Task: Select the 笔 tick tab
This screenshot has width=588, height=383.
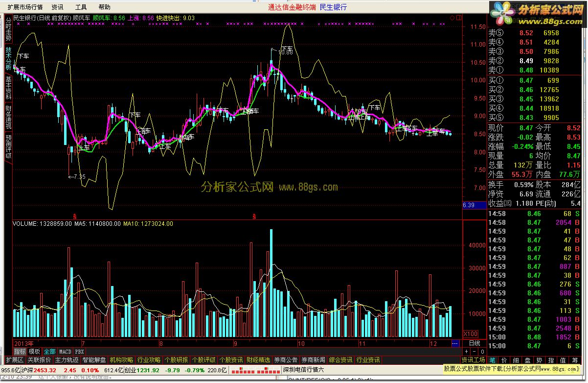Action: point(493,360)
